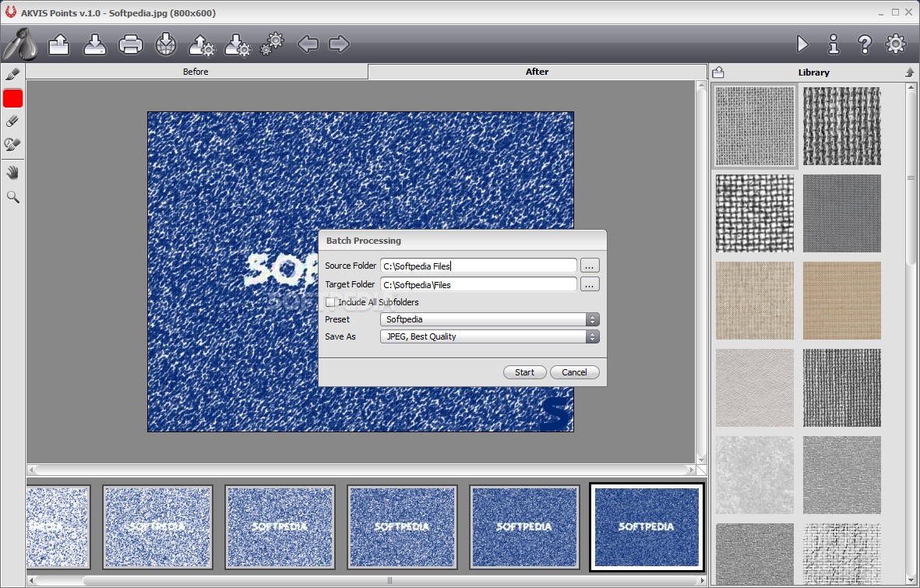Collapse Library panel with up arrow

(909, 72)
